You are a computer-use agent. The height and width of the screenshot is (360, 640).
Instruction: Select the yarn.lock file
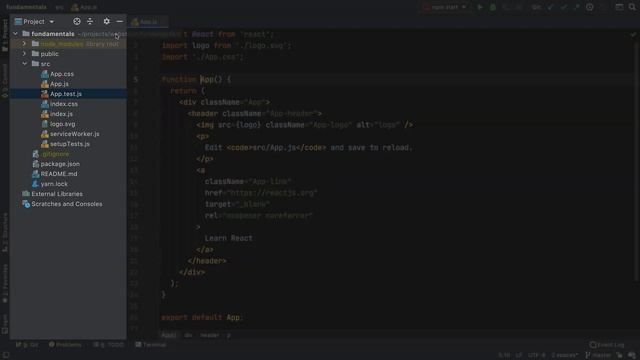pyautogui.click(x=54, y=184)
